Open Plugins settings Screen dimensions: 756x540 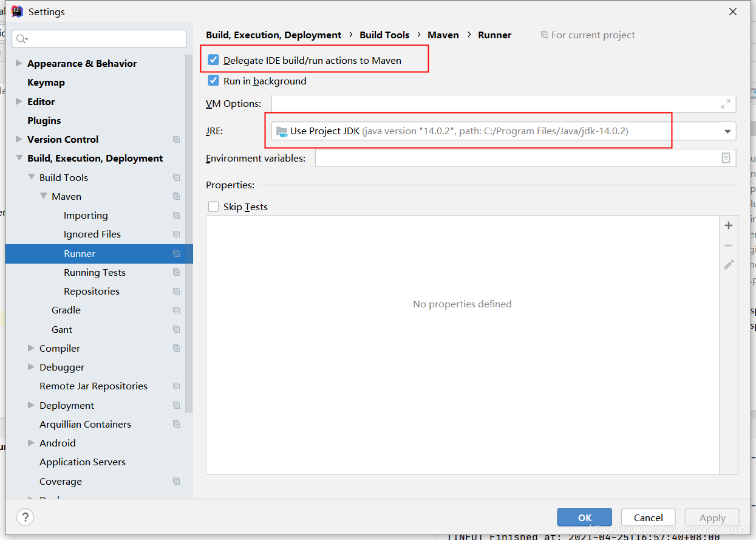[x=44, y=120]
